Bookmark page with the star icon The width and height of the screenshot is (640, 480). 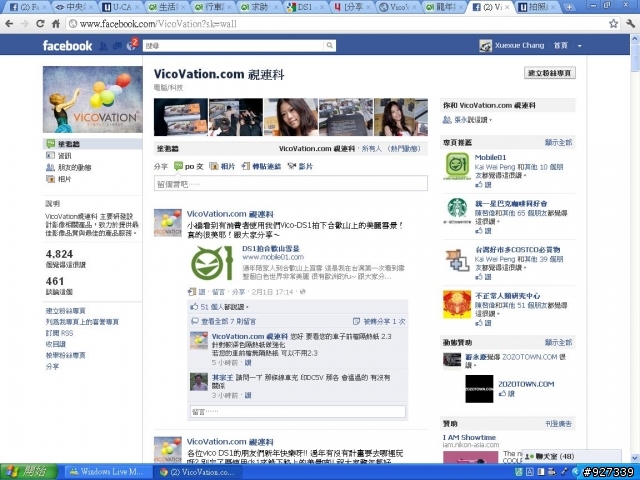pos(613,24)
